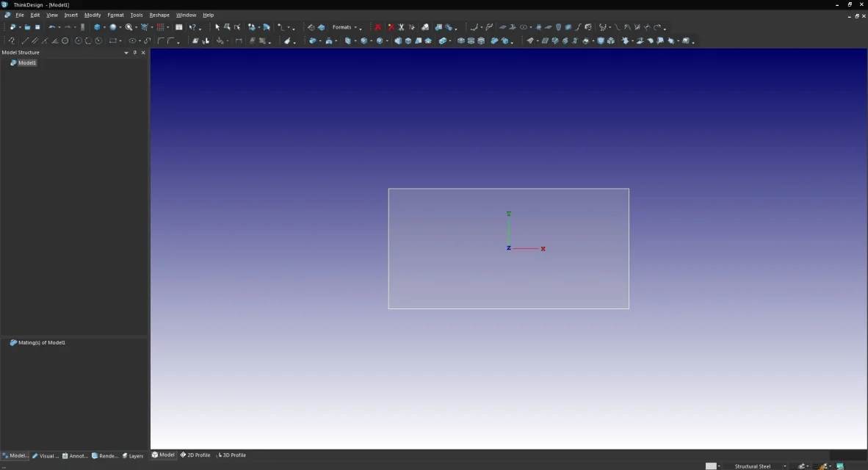Click the color swatch in the status bar

[x=712, y=466]
